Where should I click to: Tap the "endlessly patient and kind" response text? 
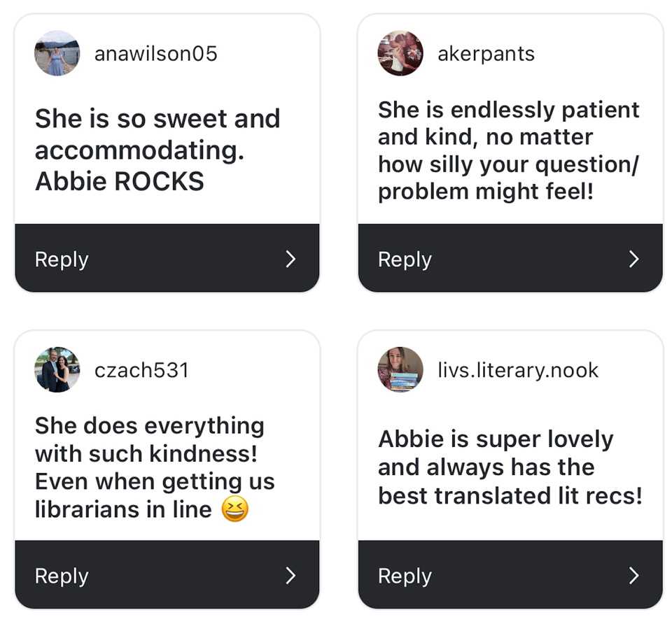click(x=508, y=150)
